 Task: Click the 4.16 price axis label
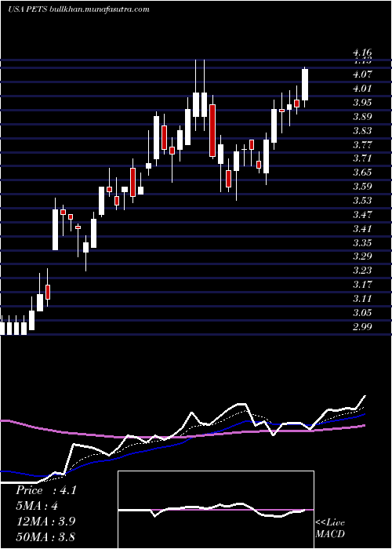click(362, 53)
